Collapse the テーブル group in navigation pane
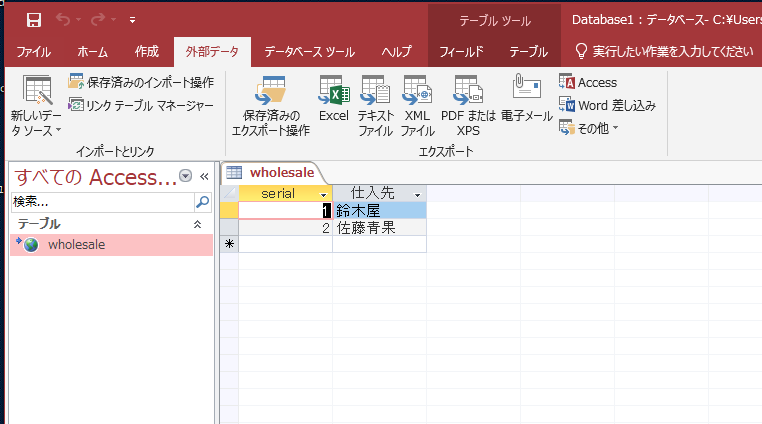762x424 pixels. tap(196, 224)
